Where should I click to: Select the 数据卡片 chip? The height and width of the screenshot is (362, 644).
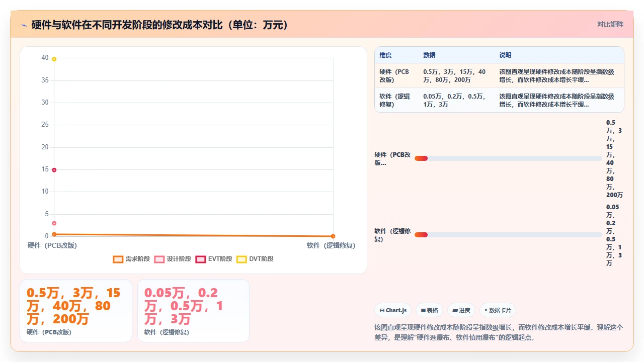(498, 310)
